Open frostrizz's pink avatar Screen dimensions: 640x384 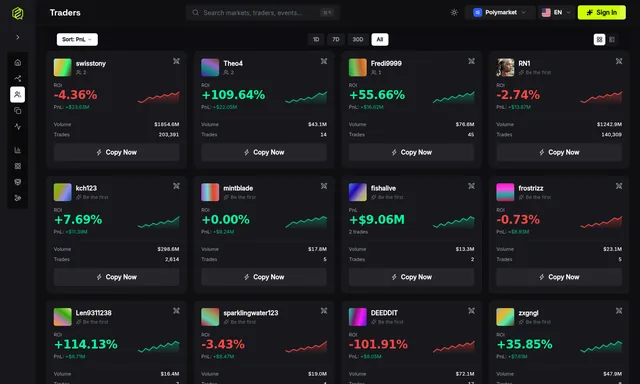[x=505, y=192]
